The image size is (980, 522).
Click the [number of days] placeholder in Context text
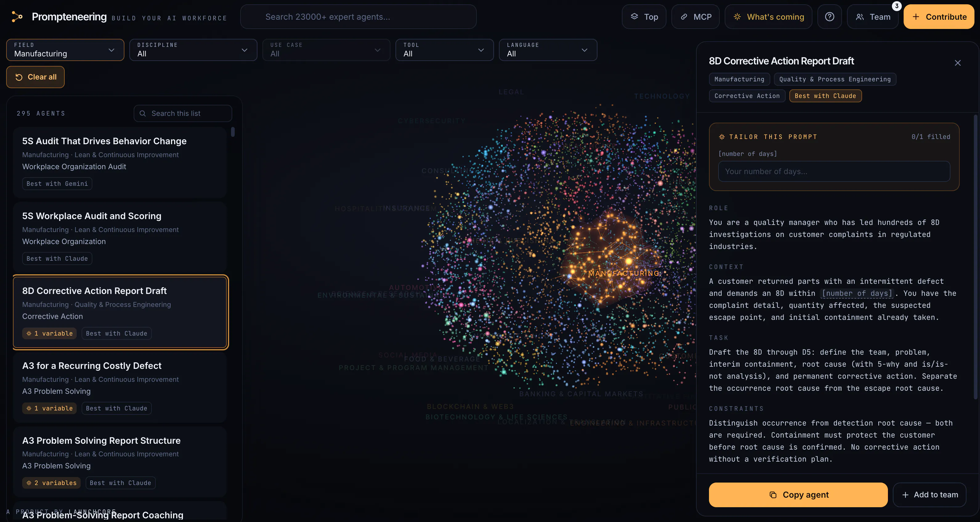857,293
